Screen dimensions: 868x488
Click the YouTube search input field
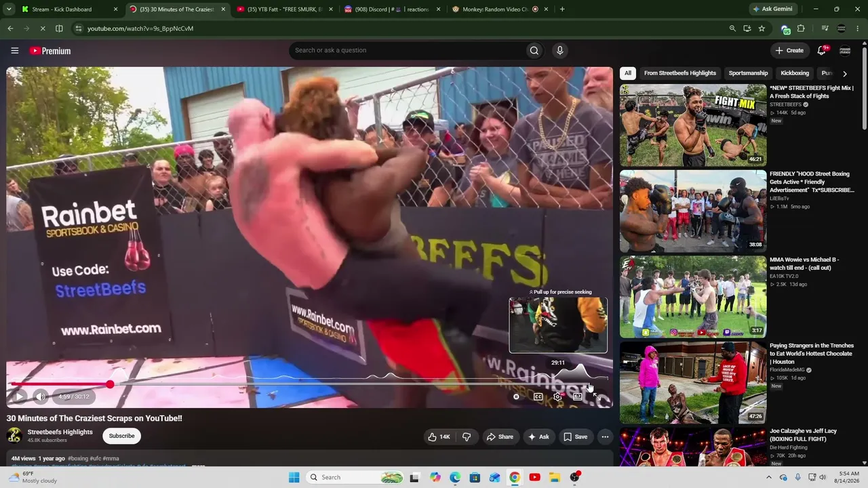[x=408, y=50]
